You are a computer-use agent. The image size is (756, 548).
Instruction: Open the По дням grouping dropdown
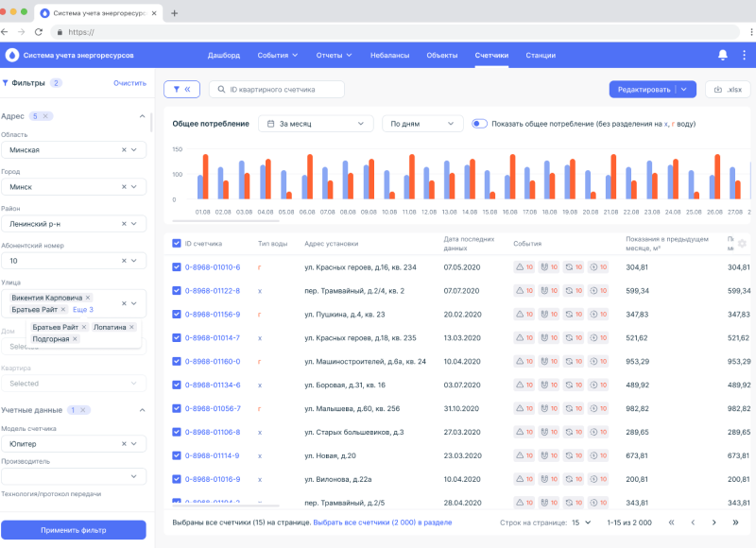(422, 124)
